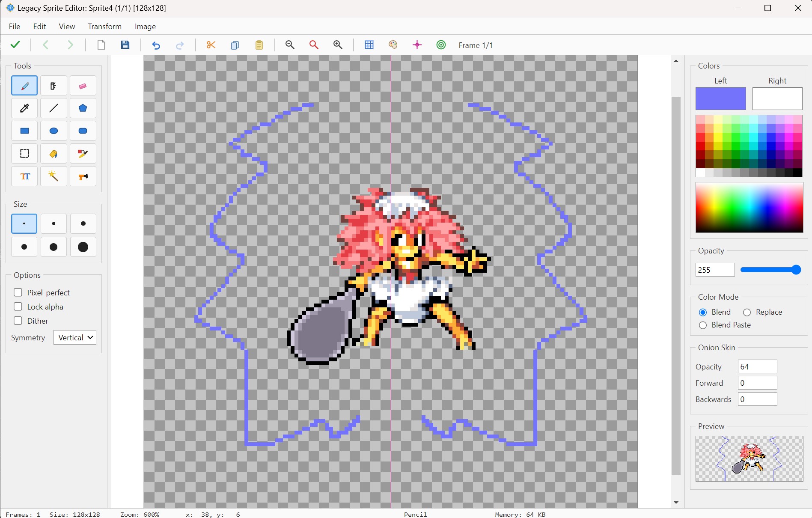Open the Image menu

point(145,26)
